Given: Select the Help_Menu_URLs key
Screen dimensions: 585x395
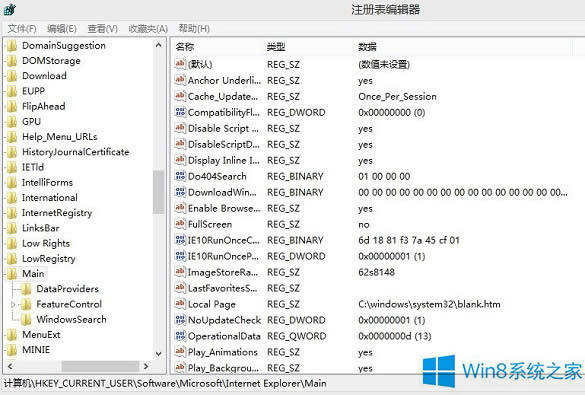Looking at the screenshot, I should point(60,137).
